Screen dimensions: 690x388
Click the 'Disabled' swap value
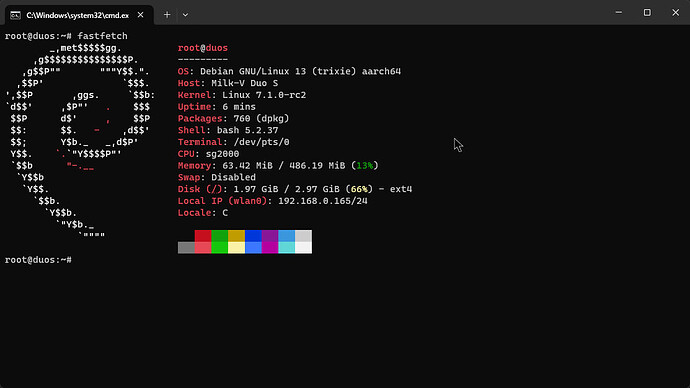pos(233,177)
